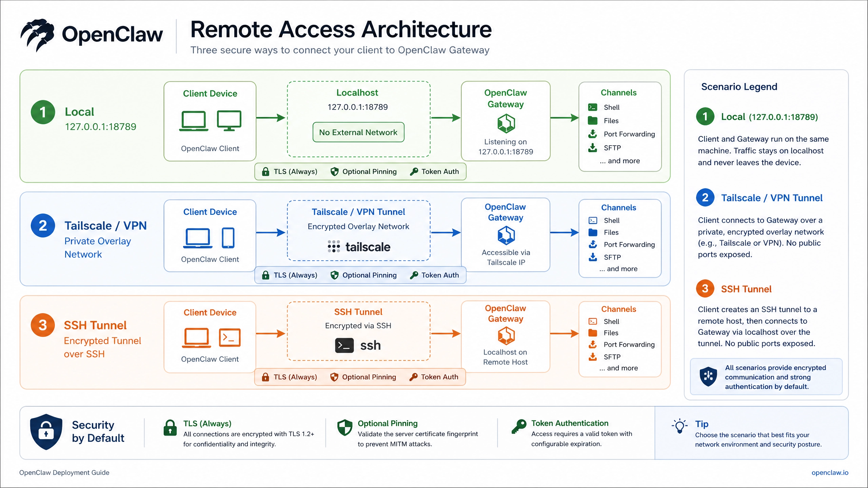Select the green number 1 Local circle
The image size is (868, 488).
[43, 112]
